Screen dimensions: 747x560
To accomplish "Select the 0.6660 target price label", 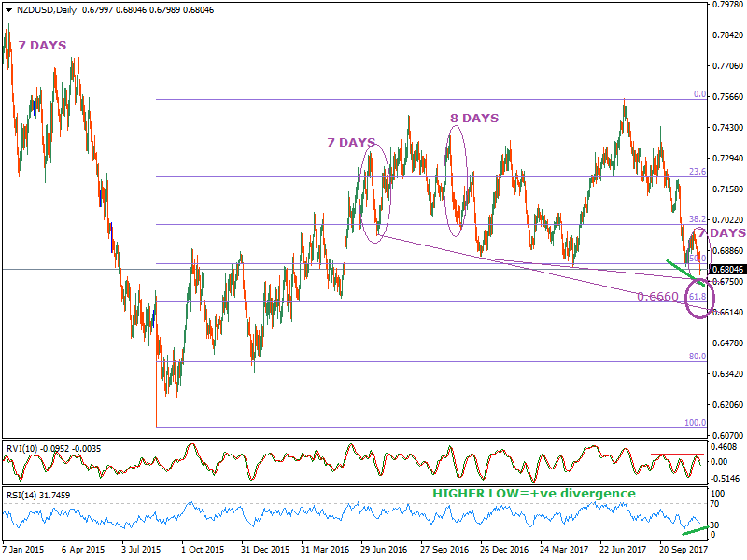I will 657,297.
